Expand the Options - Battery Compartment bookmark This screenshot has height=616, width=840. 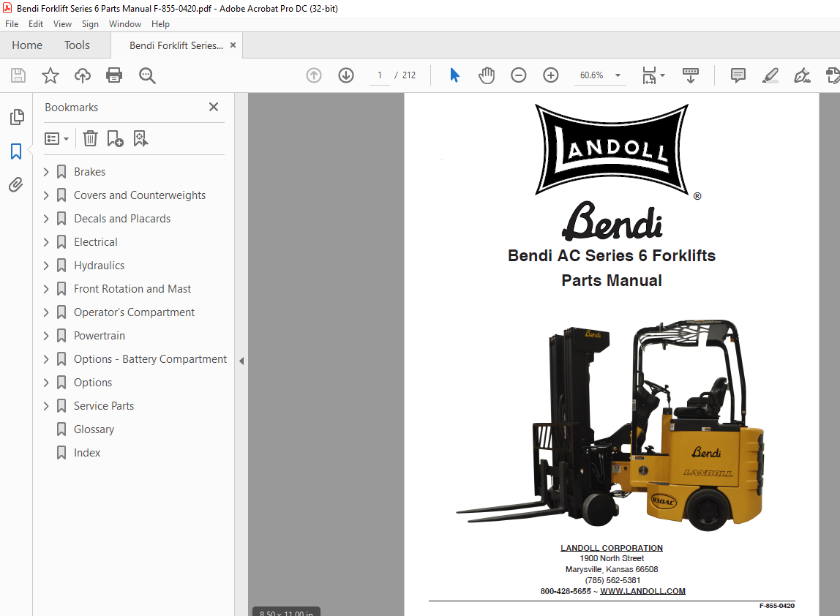(x=46, y=359)
